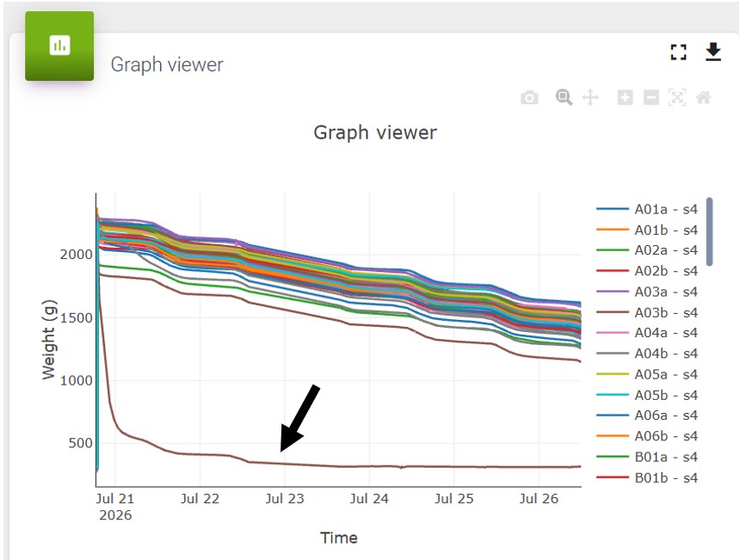Toggle the B01b - s4 legend entry

(x=647, y=477)
